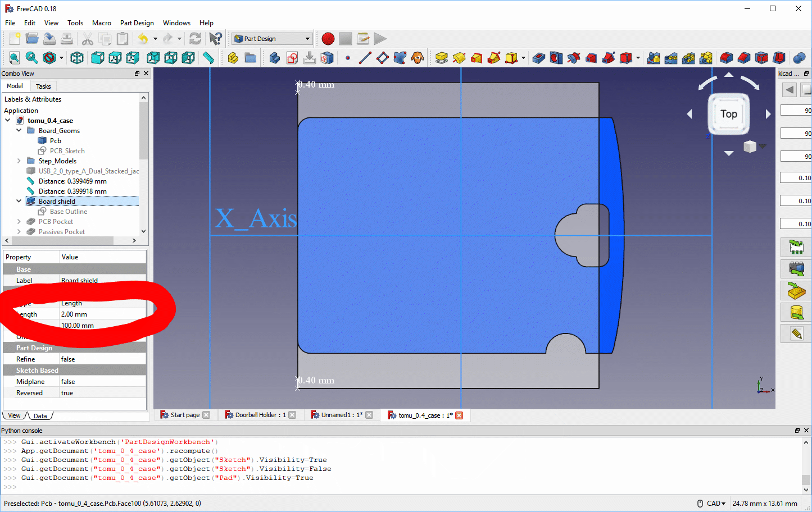Collapse the Board shield tree item

(19, 202)
